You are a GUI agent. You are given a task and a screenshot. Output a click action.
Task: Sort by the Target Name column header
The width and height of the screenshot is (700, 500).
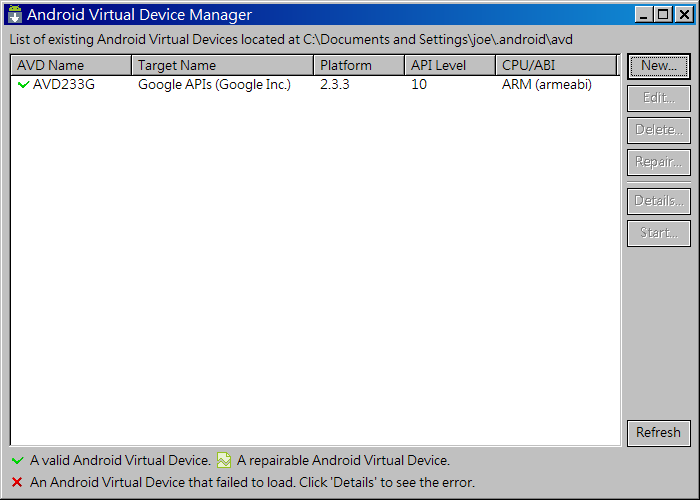click(x=222, y=65)
